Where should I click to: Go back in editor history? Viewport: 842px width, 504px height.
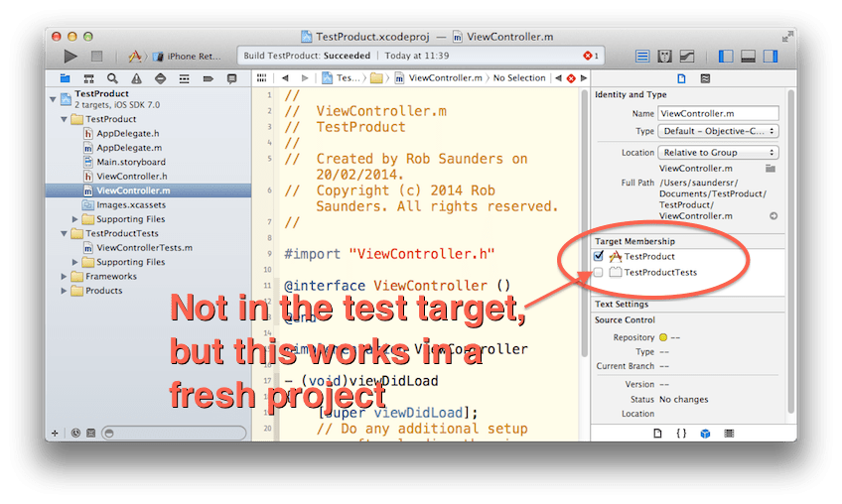click(285, 78)
